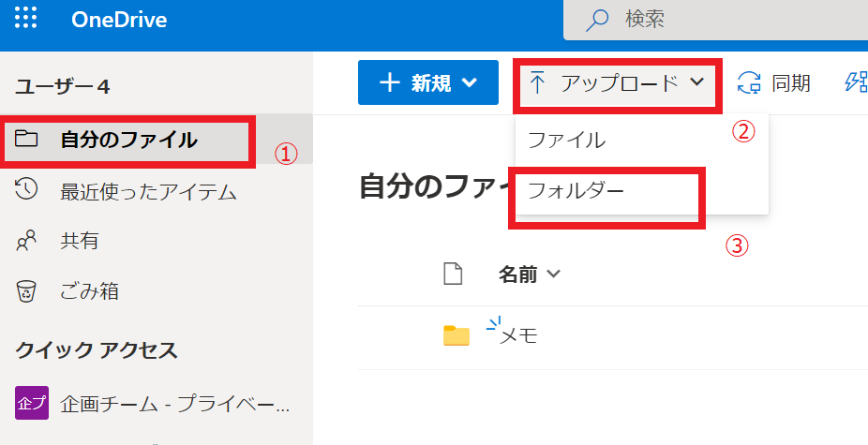Choose フォルダー from the upload menu
Screen dimensions: 868x445
coord(641,190)
